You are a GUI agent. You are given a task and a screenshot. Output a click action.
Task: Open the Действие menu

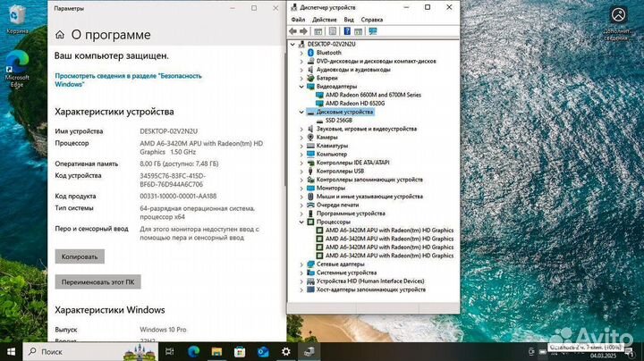coord(324,20)
